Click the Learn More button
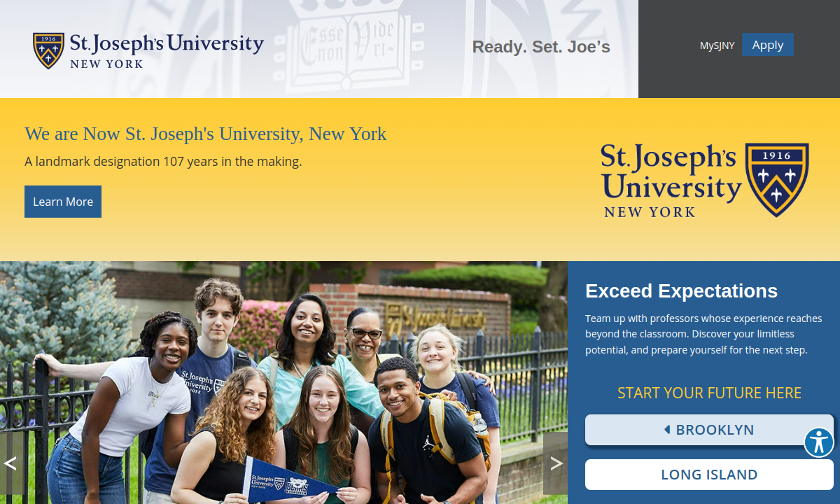 tap(63, 202)
